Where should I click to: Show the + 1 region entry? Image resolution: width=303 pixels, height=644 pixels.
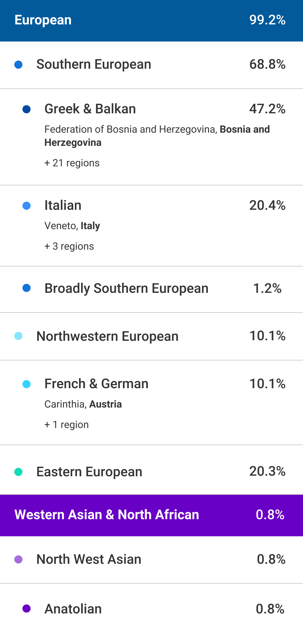(67, 425)
